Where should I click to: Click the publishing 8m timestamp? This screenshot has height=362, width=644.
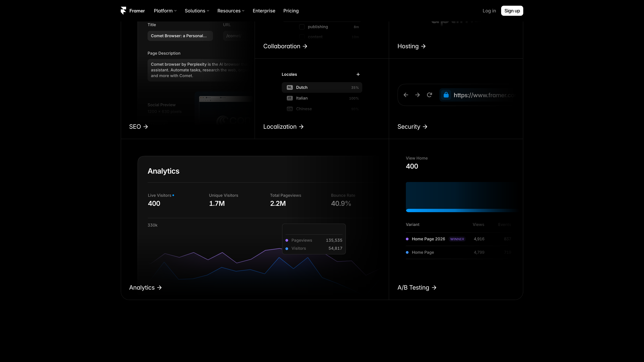click(356, 27)
